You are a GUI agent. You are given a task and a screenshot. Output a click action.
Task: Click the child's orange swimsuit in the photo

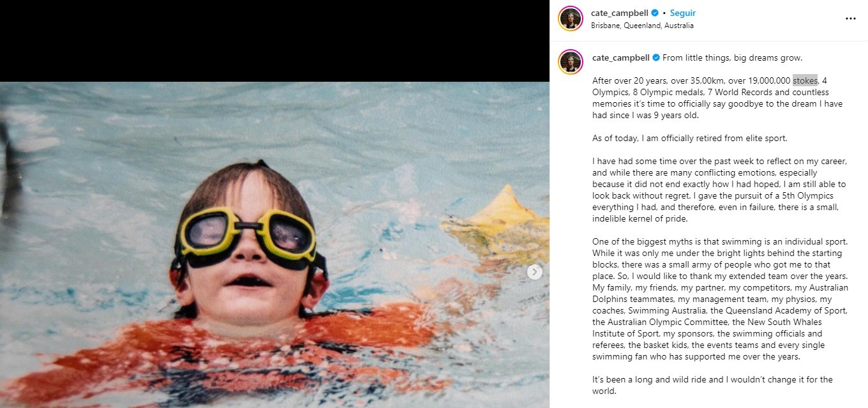pyautogui.click(x=255, y=358)
